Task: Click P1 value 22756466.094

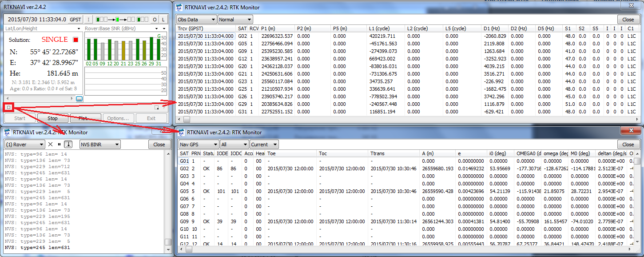Action: coord(277,44)
